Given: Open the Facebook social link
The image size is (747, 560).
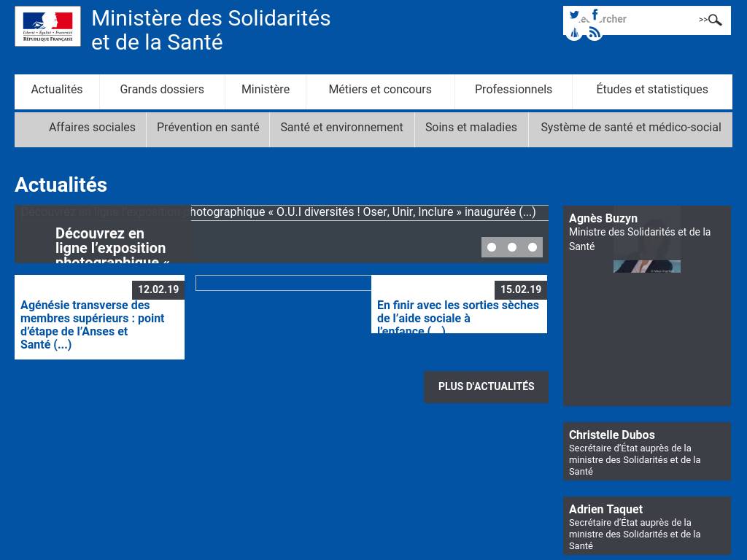Looking at the screenshot, I should [595, 15].
